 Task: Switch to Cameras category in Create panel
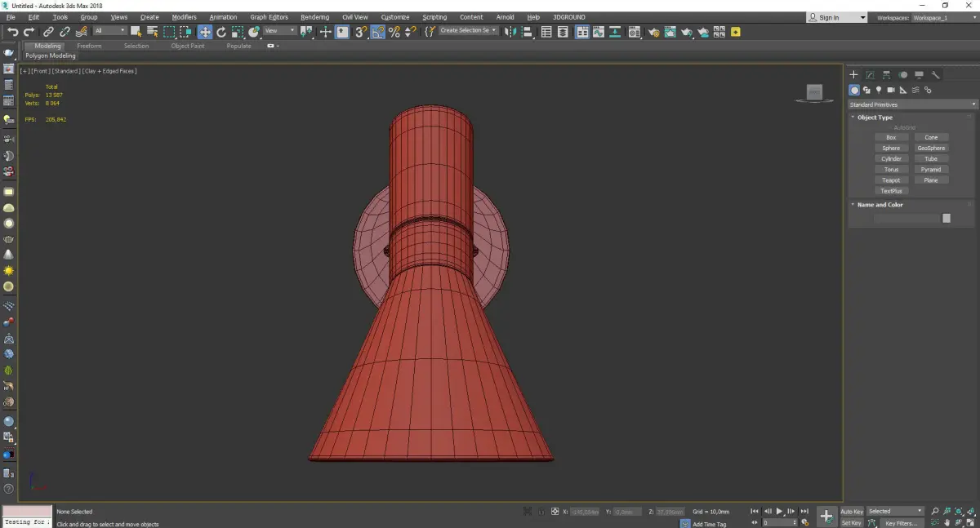891,90
